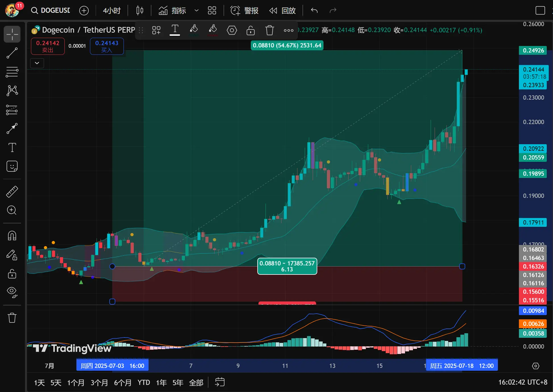This screenshot has height=392, width=553.
Task: Select the 6个月 date range
Action: [123, 383]
